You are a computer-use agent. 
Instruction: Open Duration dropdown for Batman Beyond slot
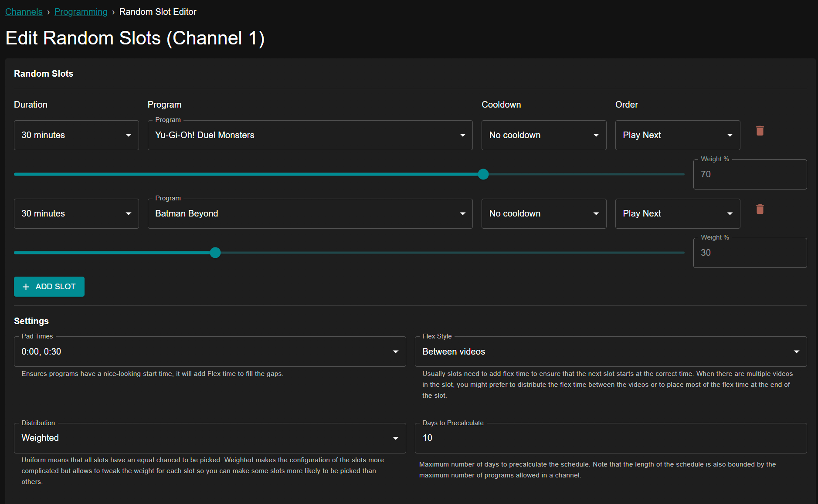click(x=76, y=214)
